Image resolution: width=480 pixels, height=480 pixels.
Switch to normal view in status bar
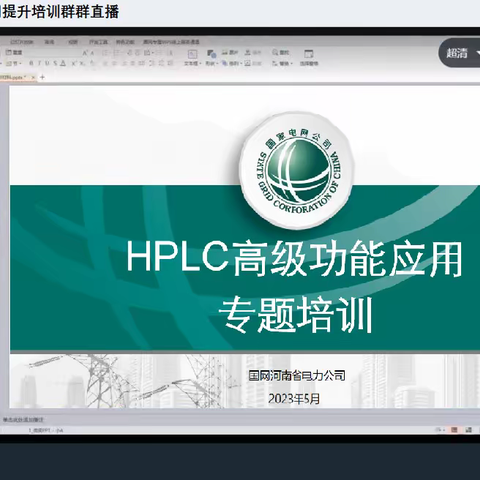(454, 430)
